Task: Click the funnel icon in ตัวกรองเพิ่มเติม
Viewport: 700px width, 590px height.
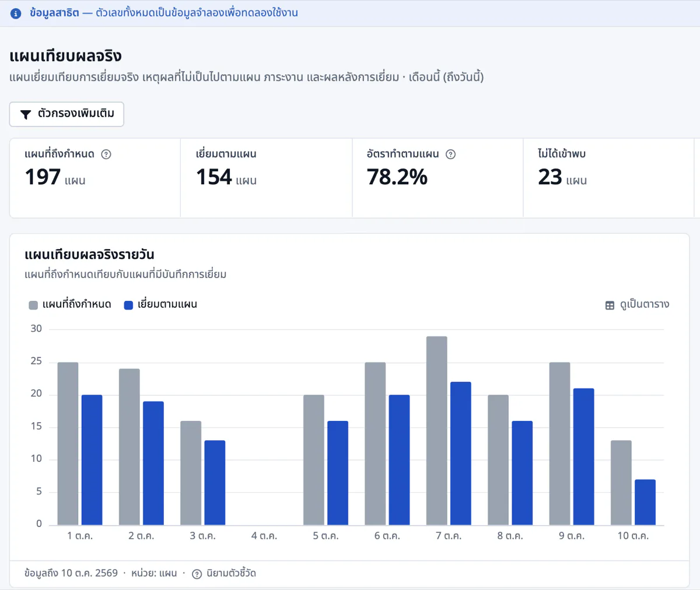Action: (26, 114)
